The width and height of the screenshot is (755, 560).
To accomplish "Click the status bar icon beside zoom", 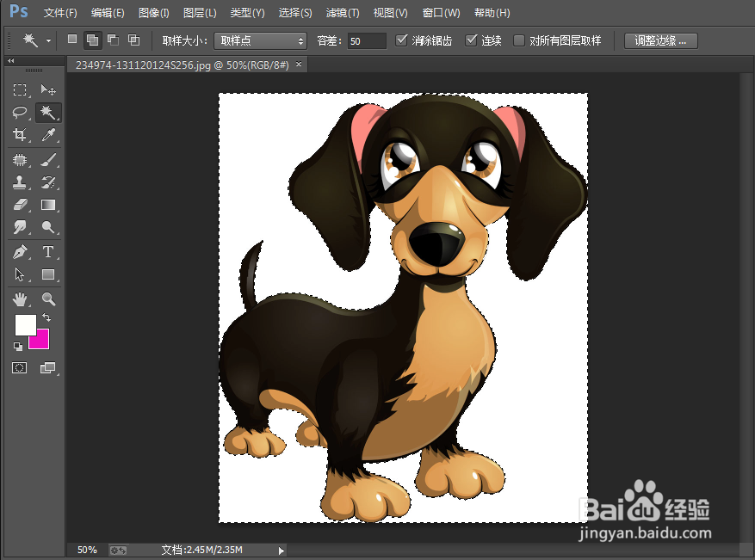I will point(118,550).
